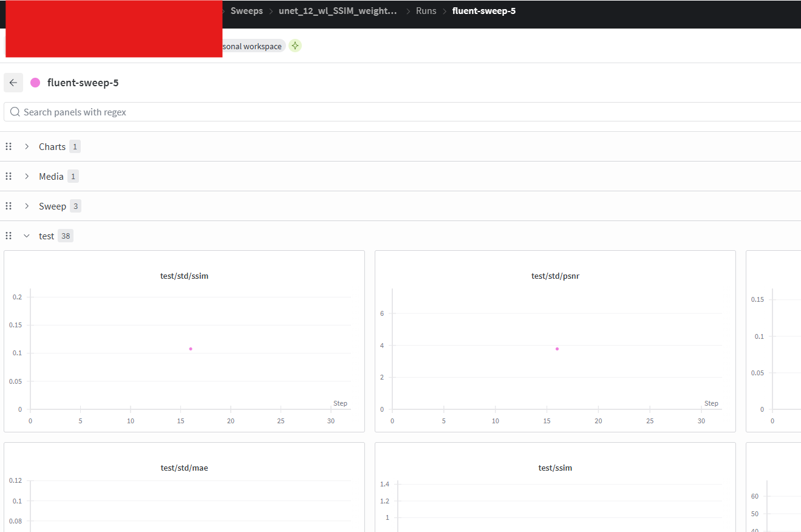Click the drag handle beside the Media section

(x=9, y=176)
